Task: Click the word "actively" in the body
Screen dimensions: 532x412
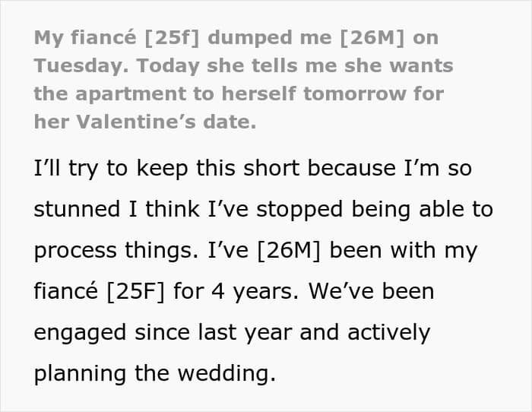Action: (x=389, y=332)
